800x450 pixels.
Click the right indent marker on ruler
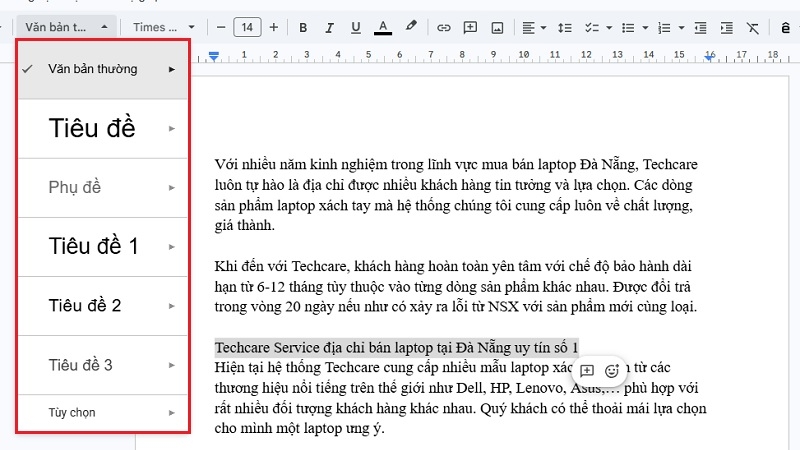[x=709, y=57]
